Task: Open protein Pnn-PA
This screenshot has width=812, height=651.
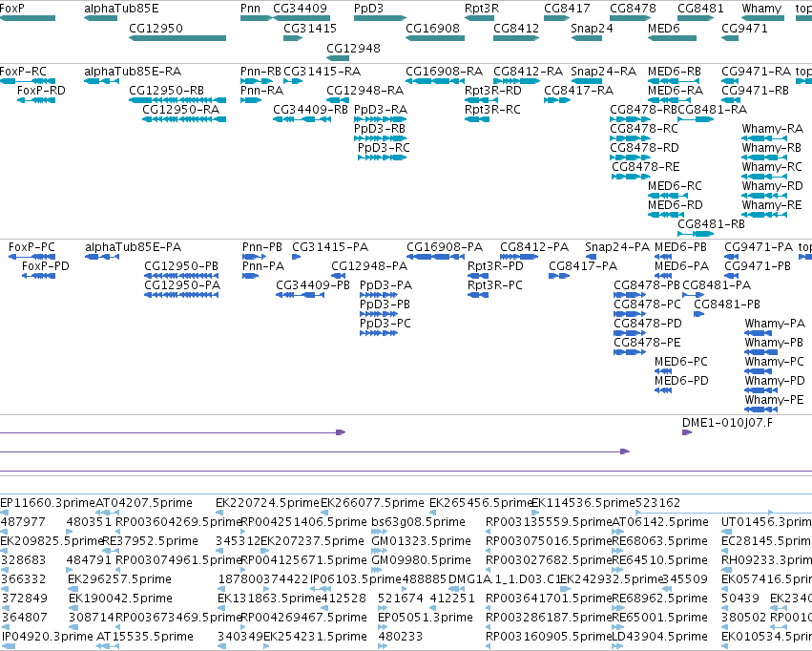Action: click(x=263, y=265)
